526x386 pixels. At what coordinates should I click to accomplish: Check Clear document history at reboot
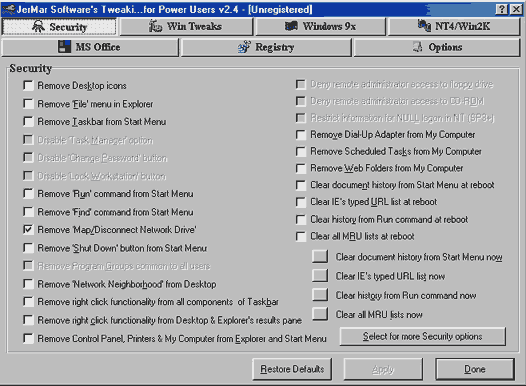pos(301,185)
